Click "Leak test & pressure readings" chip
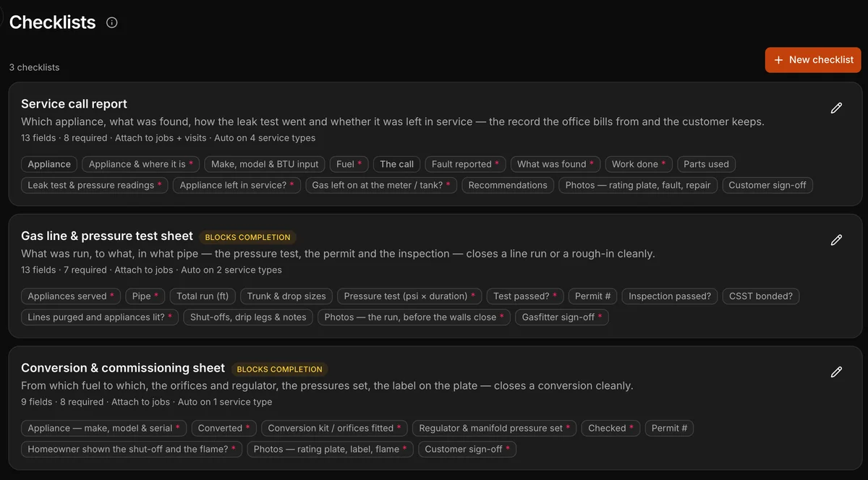The height and width of the screenshot is (480, 868). point(95,185)
